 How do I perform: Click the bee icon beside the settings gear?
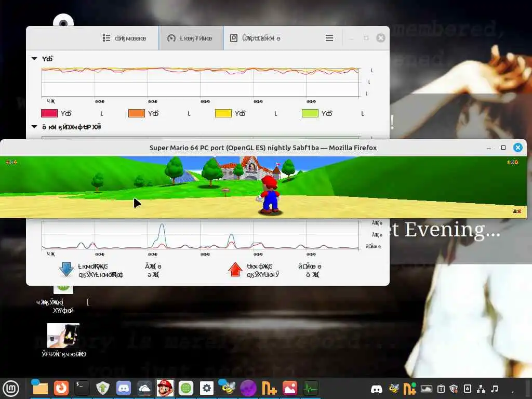click(228, 388)
